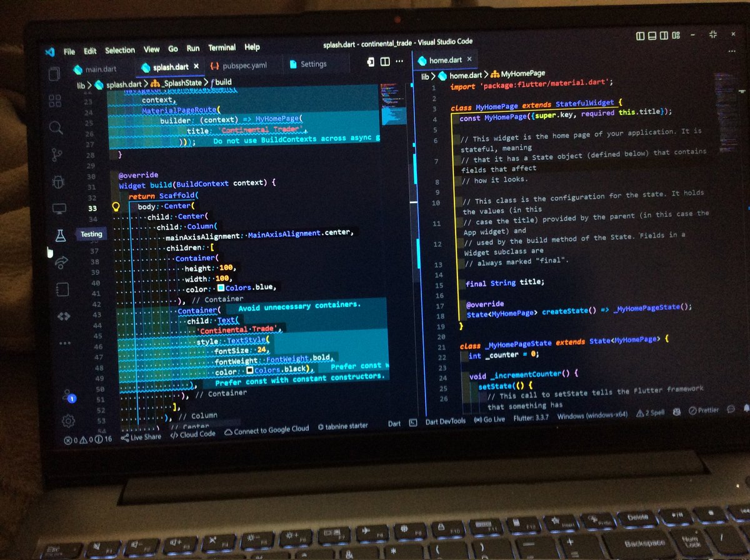Switch to the main.dart tab
Viewport: 750px width, 560px height.
click(96, 69)
